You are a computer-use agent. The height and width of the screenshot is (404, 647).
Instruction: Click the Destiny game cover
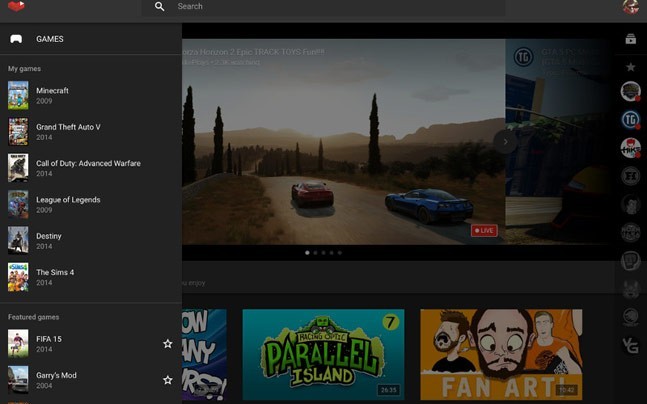click(x=18, y=240)
